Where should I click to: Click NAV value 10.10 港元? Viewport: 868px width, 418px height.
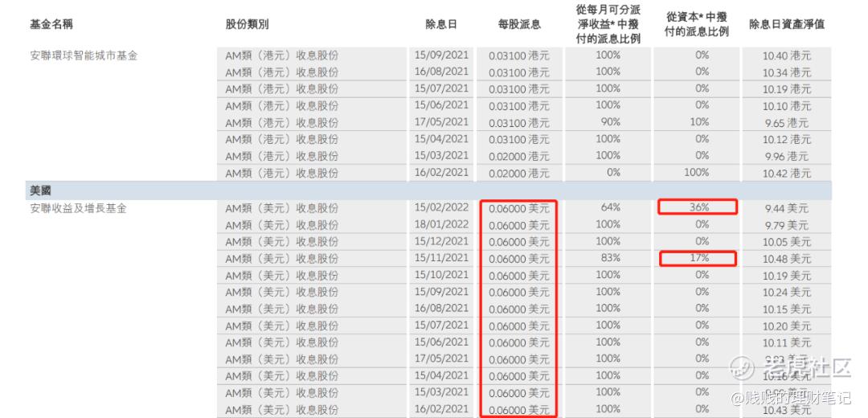[787, 106]
